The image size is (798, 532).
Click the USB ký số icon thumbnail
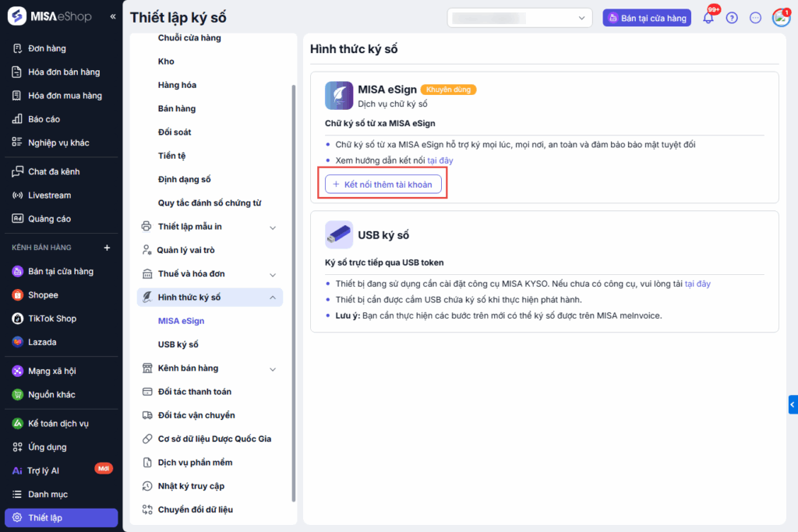[339, 234]
